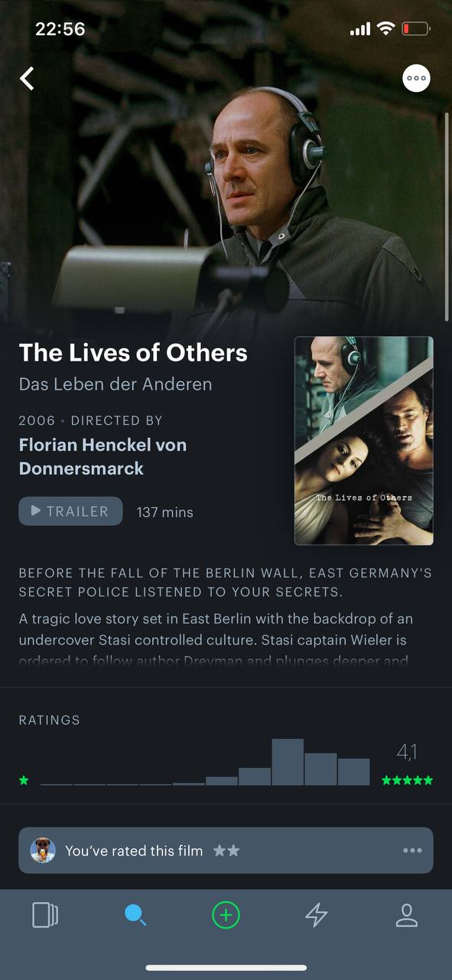Tap the five green stars rating
Screen dimensions: 452x980
coord(407,781)
